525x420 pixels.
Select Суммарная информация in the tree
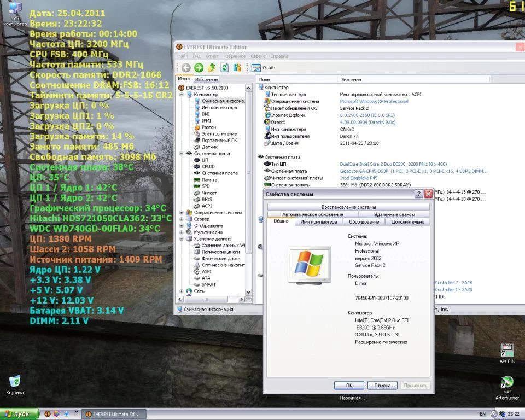[x=223, y=101]
